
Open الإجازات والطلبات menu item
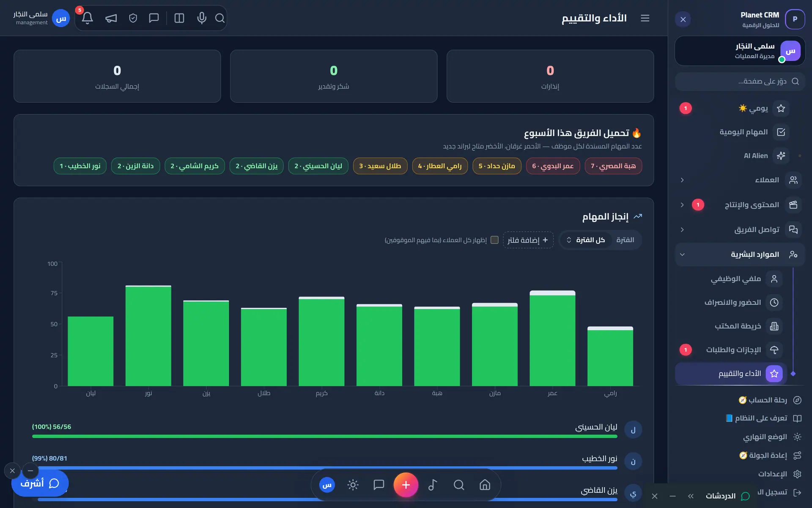tap(731, 350)
